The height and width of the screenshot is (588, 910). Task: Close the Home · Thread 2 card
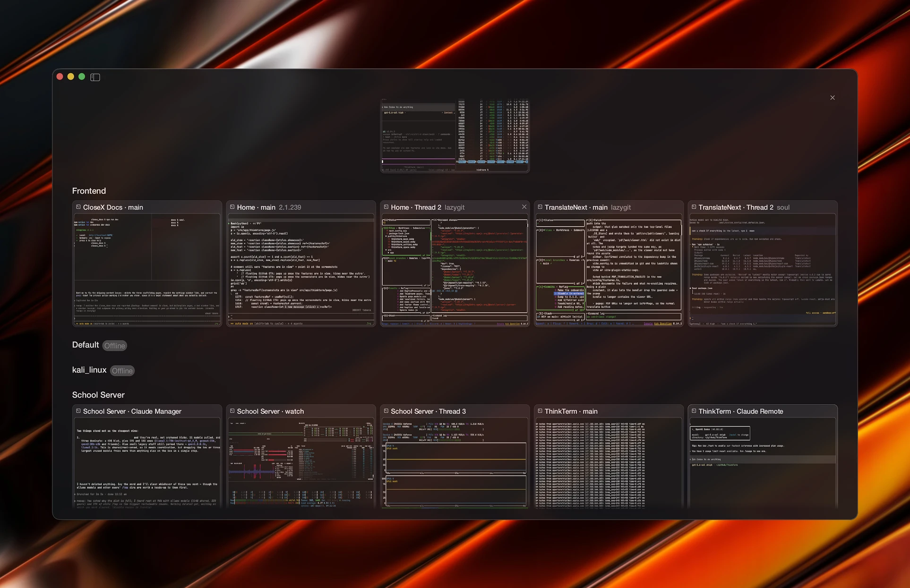524,207
